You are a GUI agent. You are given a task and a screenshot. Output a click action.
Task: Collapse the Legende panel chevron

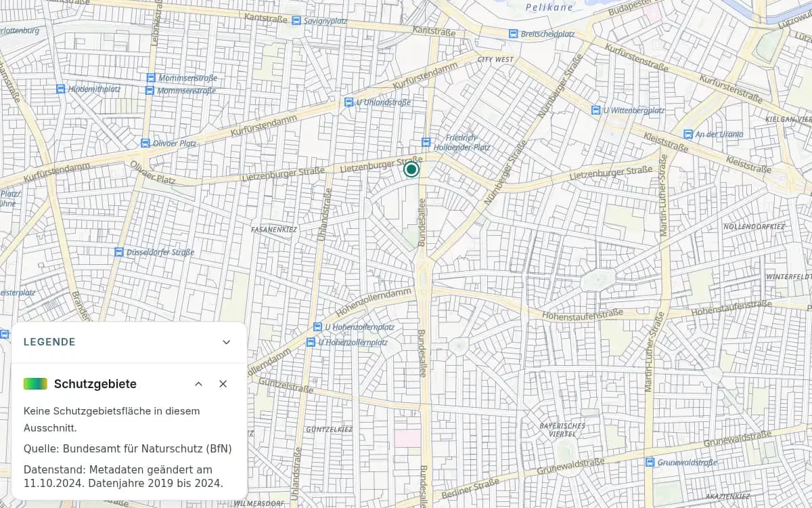click(227, 342)
